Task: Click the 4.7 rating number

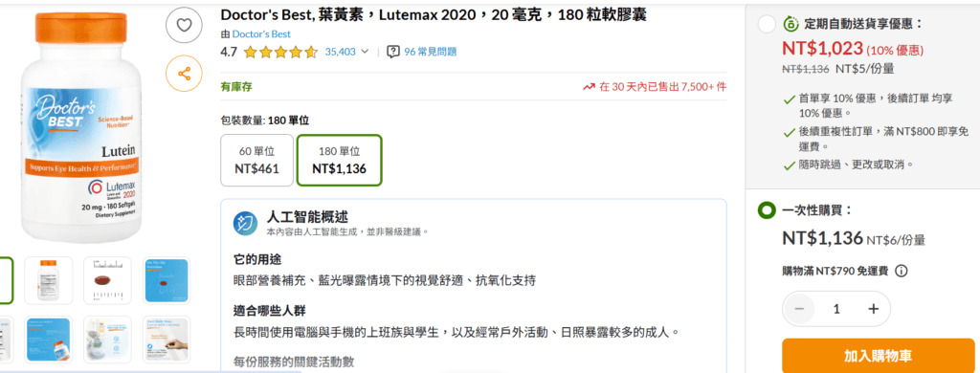Action: point(229,52)
